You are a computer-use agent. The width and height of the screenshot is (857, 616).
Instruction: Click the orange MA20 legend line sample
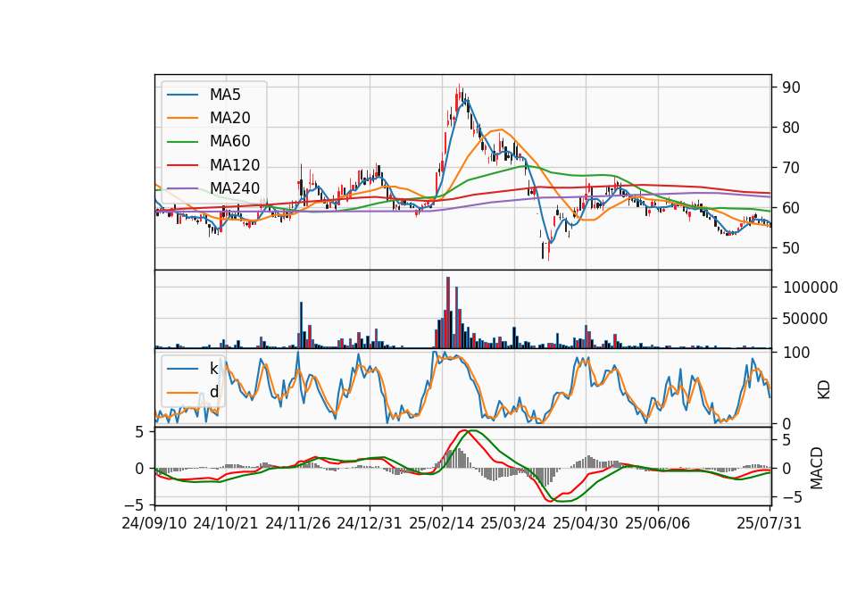click(182, 118)
